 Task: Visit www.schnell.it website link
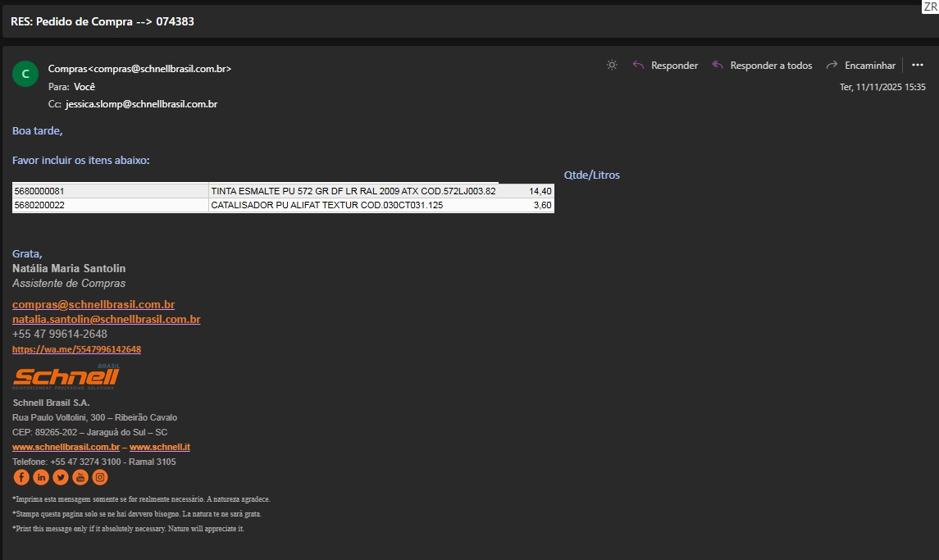pos(160,447)
